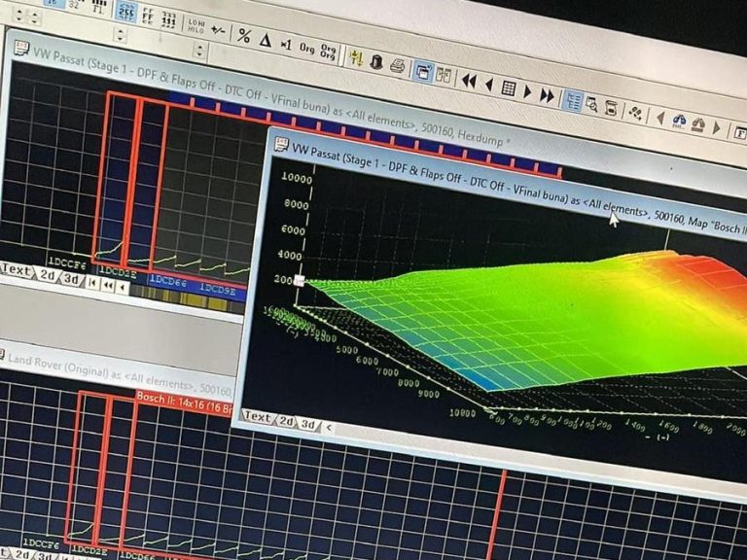This screenshot has width=747, height=560.
Task: Click single-left scroll button in Passat hexdump
Action: point(123,287)
